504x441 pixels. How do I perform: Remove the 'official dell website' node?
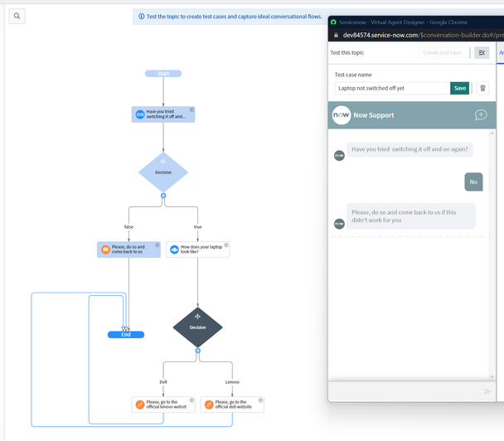[260, 400]
